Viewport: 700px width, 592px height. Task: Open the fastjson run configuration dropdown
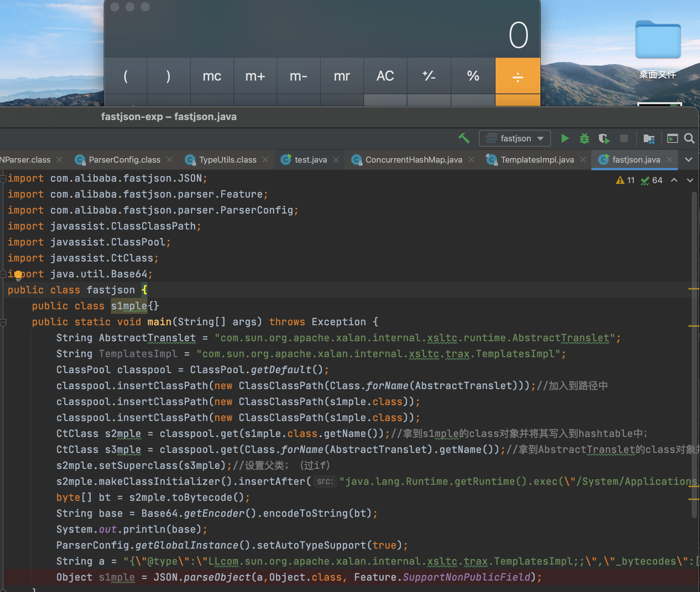click(x=515, y=138)
